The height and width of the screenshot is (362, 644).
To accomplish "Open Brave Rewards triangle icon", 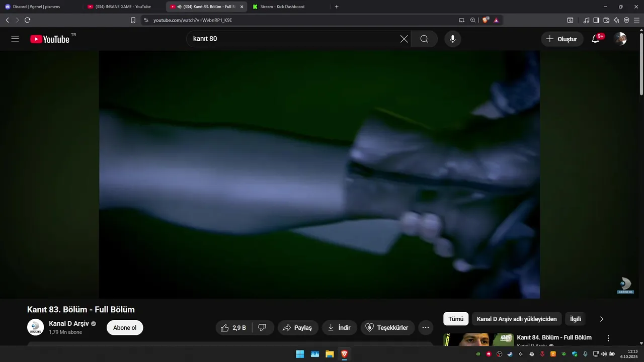I will point(496,20).
